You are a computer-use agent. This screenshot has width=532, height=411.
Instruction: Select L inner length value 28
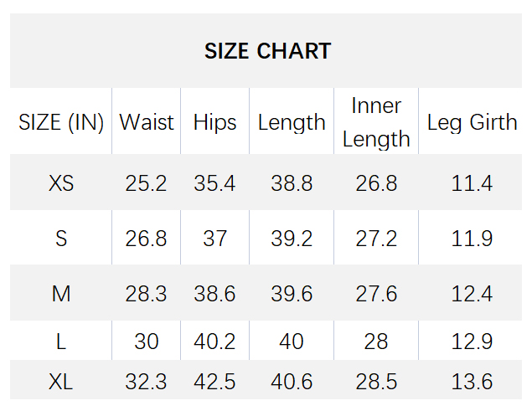point(376,342)
